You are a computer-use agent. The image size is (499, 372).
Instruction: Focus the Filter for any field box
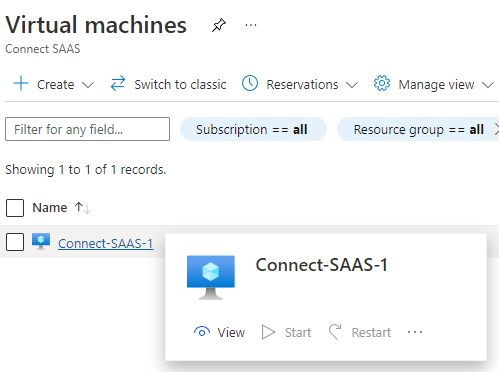(87, 129)
